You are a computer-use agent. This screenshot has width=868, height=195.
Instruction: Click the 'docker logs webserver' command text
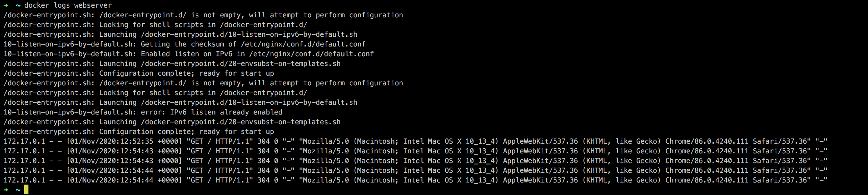pyautogui.click(x=68, y=5)
